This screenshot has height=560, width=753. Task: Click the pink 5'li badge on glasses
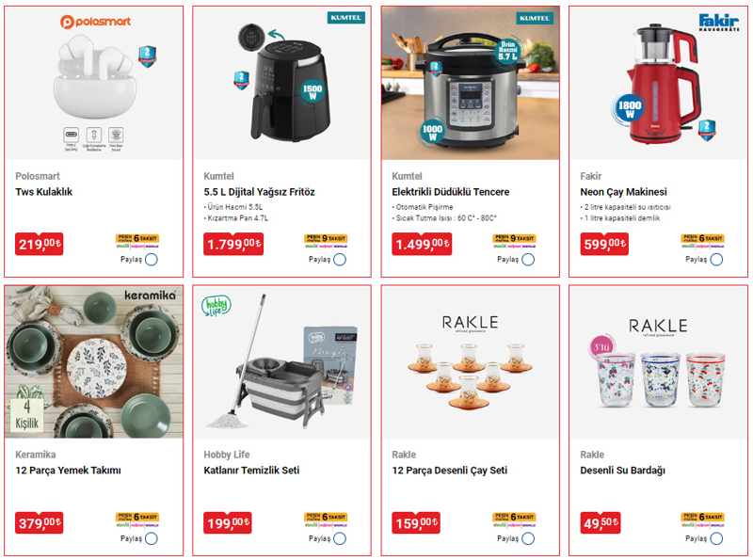pyautogui.click(x=601, y=346)
